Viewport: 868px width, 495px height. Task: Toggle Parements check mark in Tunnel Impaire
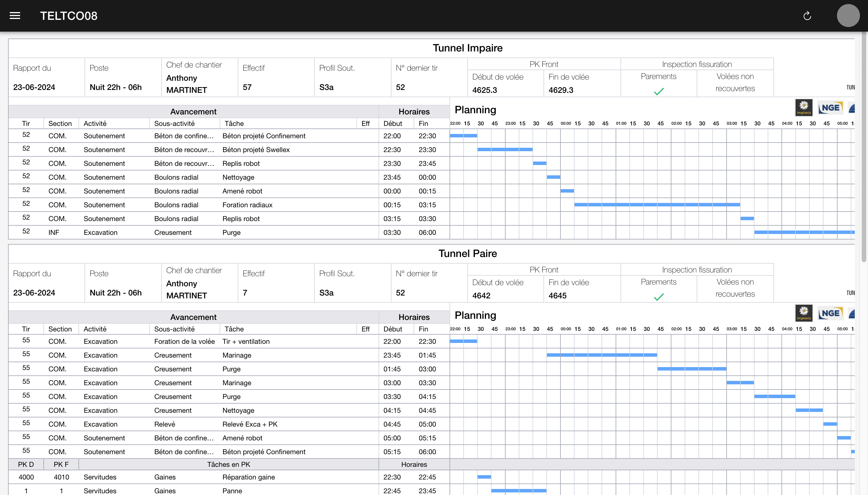click(x=659, y=91)
